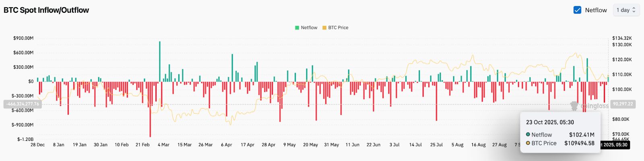This screenshot has height=161, width=644.
Task: Click the 28 Dec date on x-axis
Action: (x=38, y=145)
